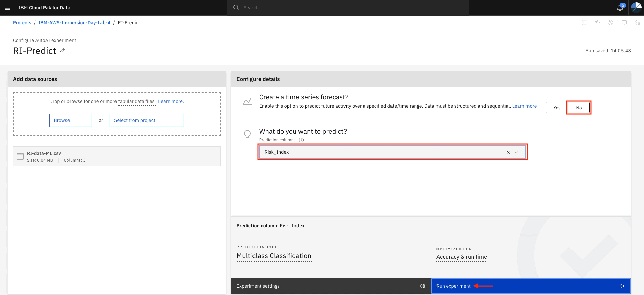The height and width of the screenshot is (295, 644).
Task: Click Select from project button
Action: click(147, 120)
